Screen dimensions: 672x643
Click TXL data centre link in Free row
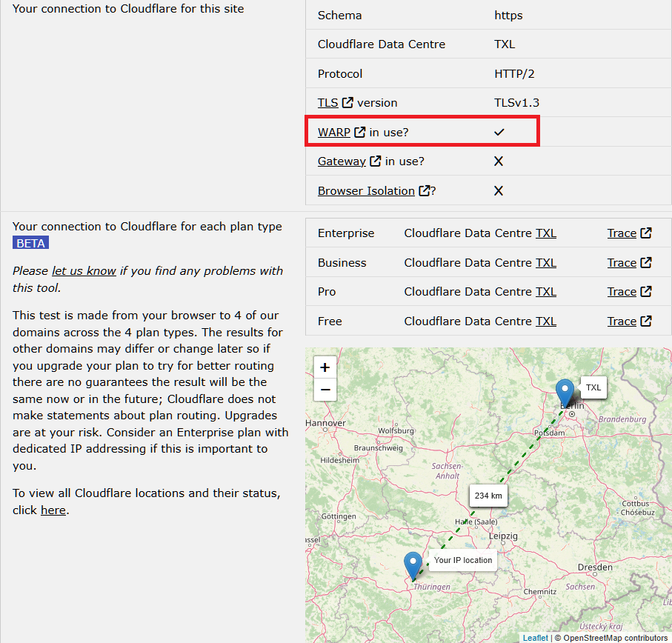(x=546, y=321)
